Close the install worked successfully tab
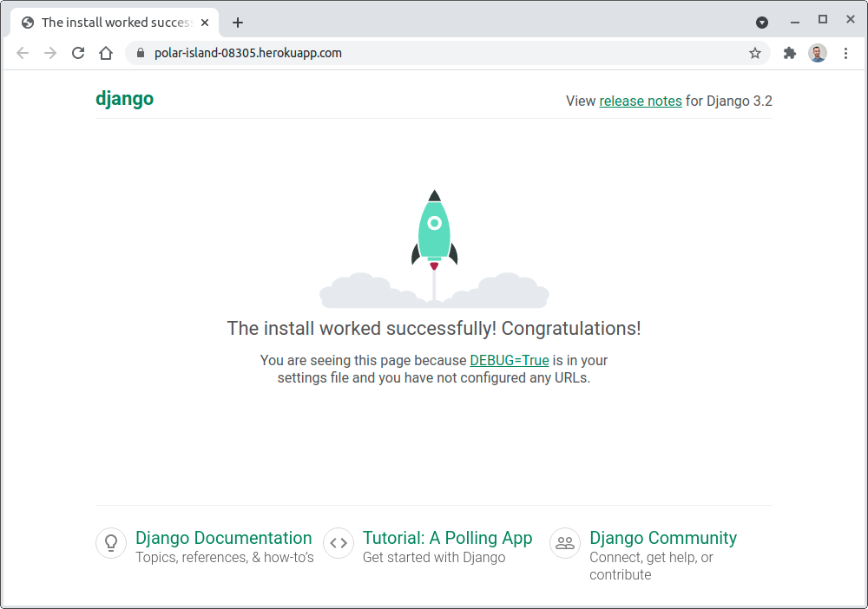 point(205,23)
